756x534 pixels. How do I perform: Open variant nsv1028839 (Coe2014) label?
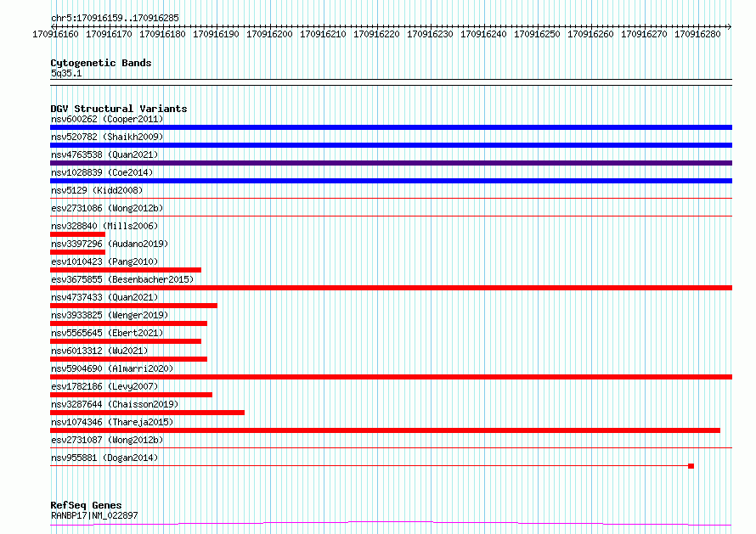[102, 172]
